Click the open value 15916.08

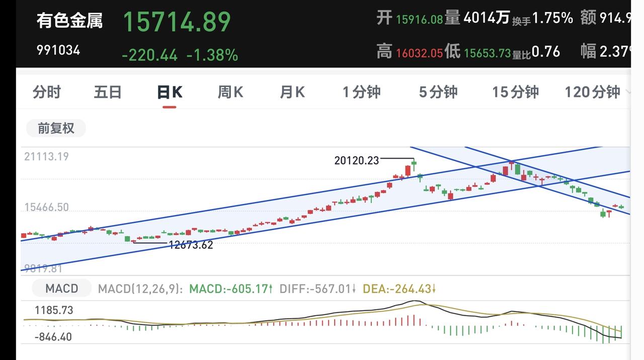pos(419,20)
